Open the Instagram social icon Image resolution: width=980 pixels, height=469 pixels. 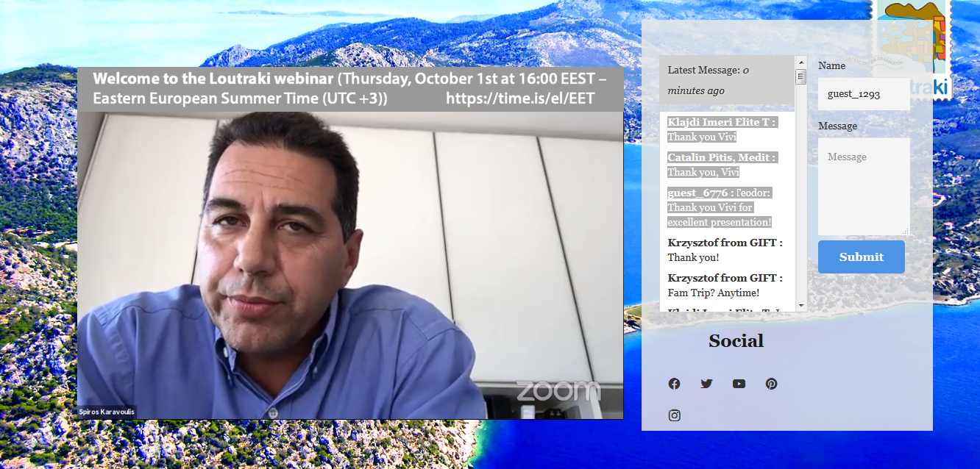click(x=674, y=415)
